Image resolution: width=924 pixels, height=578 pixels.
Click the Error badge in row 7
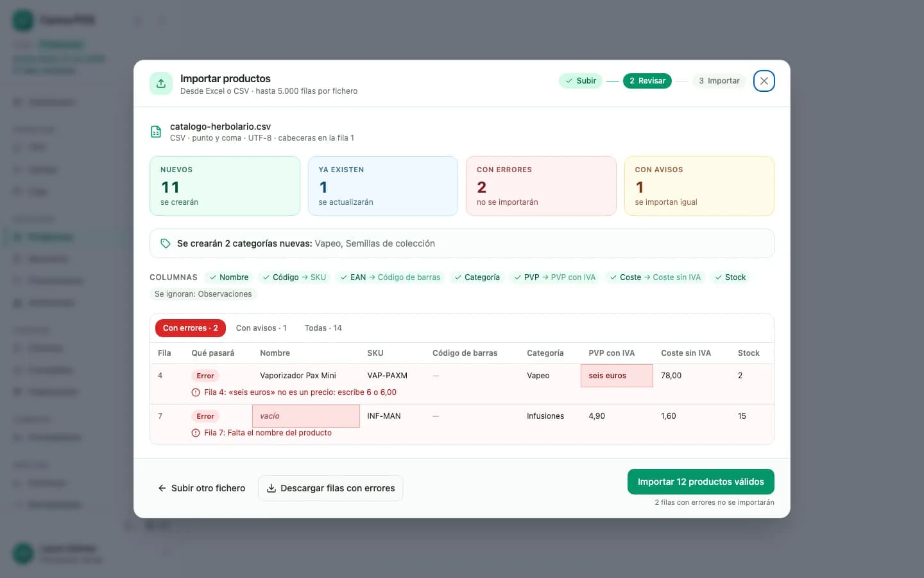[205, 416]
